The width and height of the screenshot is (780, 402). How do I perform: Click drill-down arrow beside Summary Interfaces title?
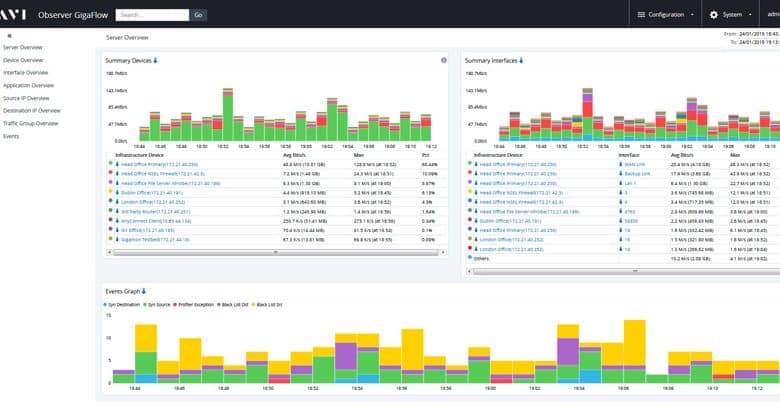pos(521,61)
